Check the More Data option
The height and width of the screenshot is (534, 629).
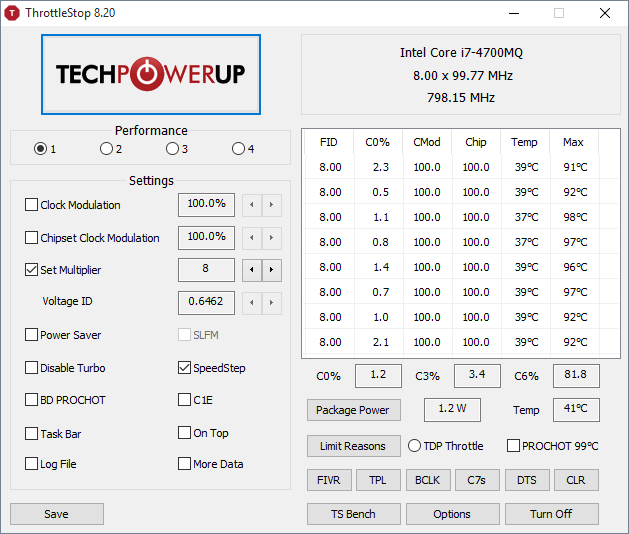(184, 464)
